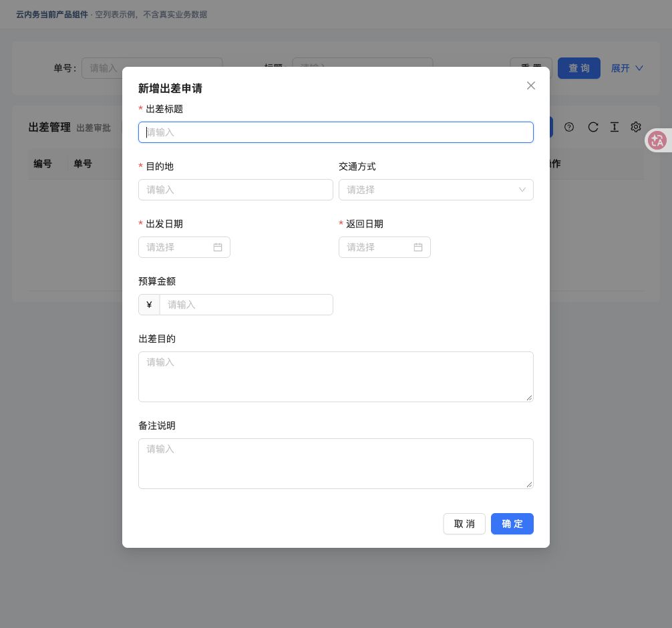Focus the 备注说明 textarea
This screenshot has height=628, width=672.
335,464
